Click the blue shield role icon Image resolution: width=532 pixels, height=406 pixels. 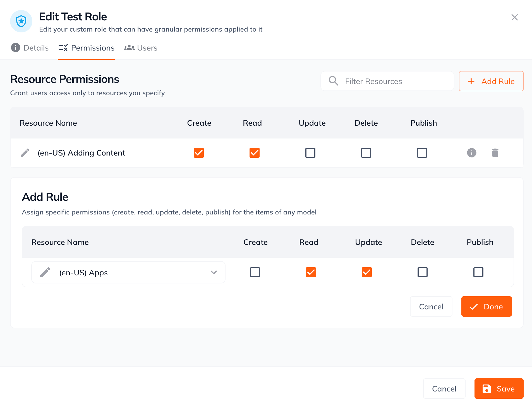[x=21, y=21]
